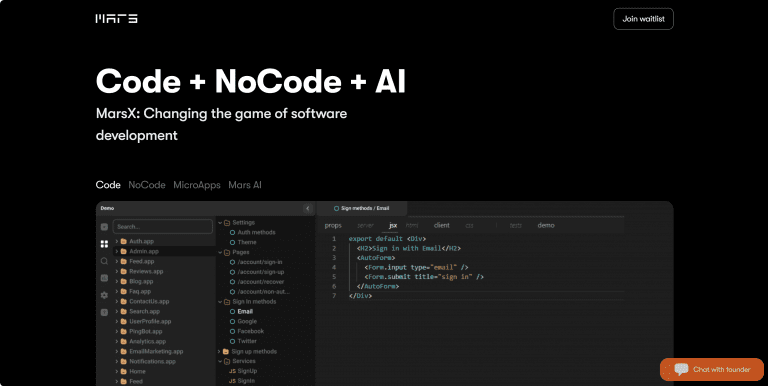Open the apps grid icon in IDE sidebar
Screen dimensions: 768x386
point(104,243)
